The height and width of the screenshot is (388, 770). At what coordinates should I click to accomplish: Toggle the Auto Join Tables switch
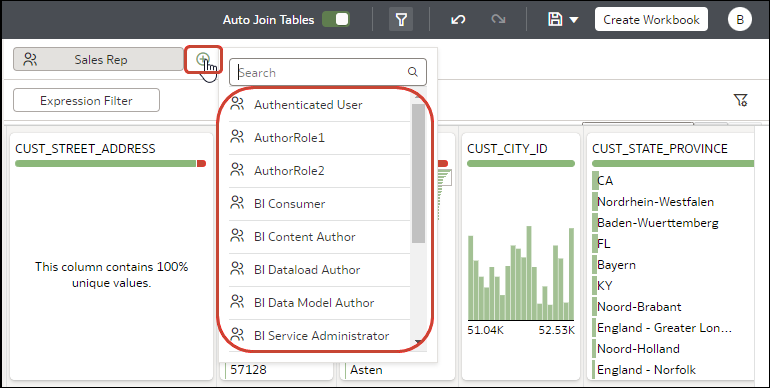pos(336,20)
